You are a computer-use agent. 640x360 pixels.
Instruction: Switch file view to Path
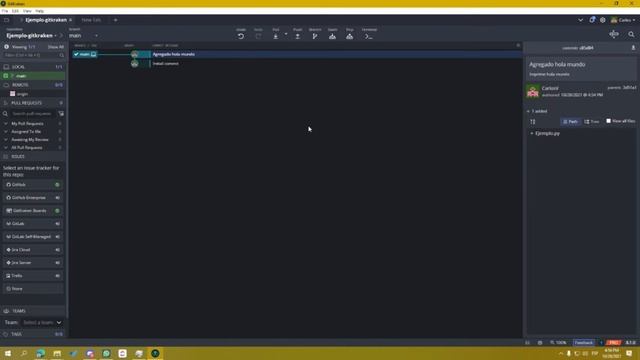coord(571,122)
